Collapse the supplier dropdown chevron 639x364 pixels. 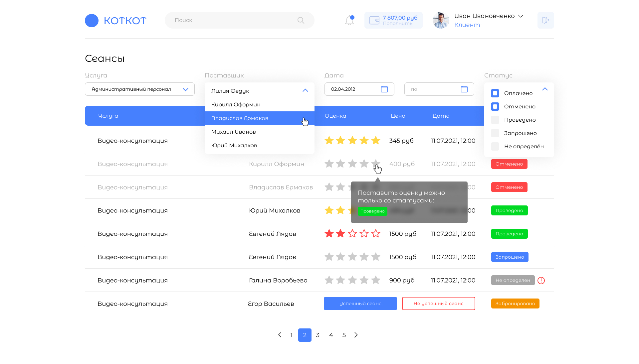pos(305,90)
